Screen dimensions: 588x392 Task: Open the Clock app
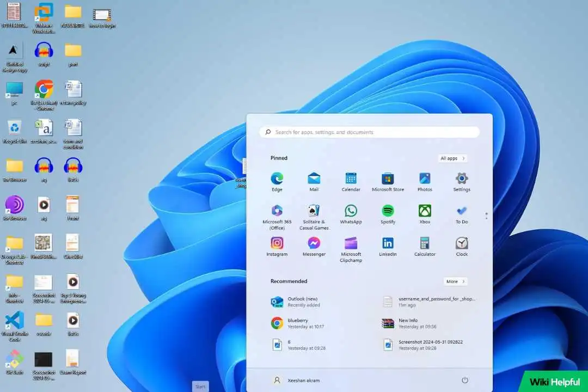tap(462, 247)
